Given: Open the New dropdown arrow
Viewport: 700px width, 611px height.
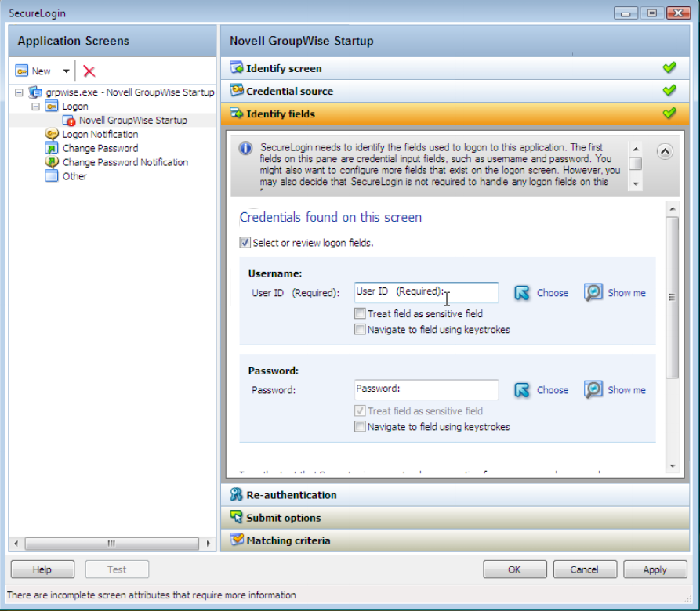Looking at the screenshot, I should coord(66,71).
